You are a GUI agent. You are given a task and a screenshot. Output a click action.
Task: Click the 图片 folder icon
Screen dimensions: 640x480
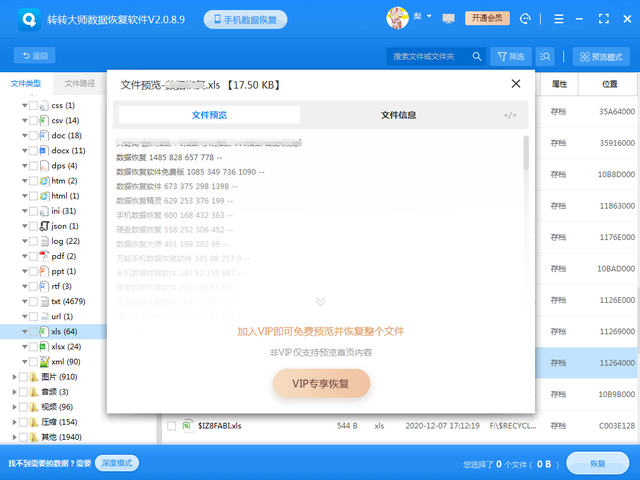tap(34, 377)
